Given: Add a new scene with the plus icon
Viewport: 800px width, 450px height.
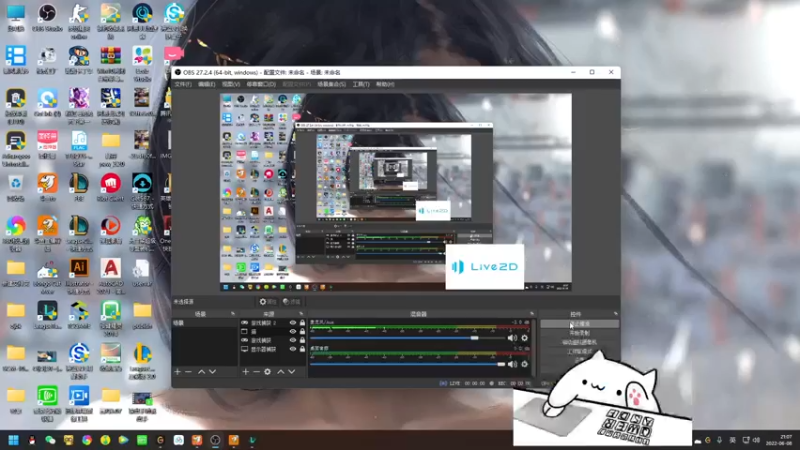Looking at the screenshot, I should (x=178, y=371).
